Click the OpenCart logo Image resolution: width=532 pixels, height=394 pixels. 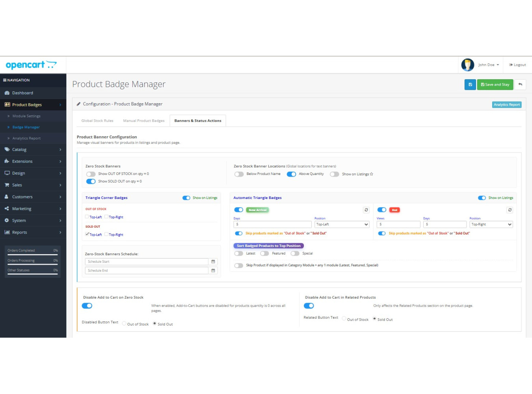[31, 65]
